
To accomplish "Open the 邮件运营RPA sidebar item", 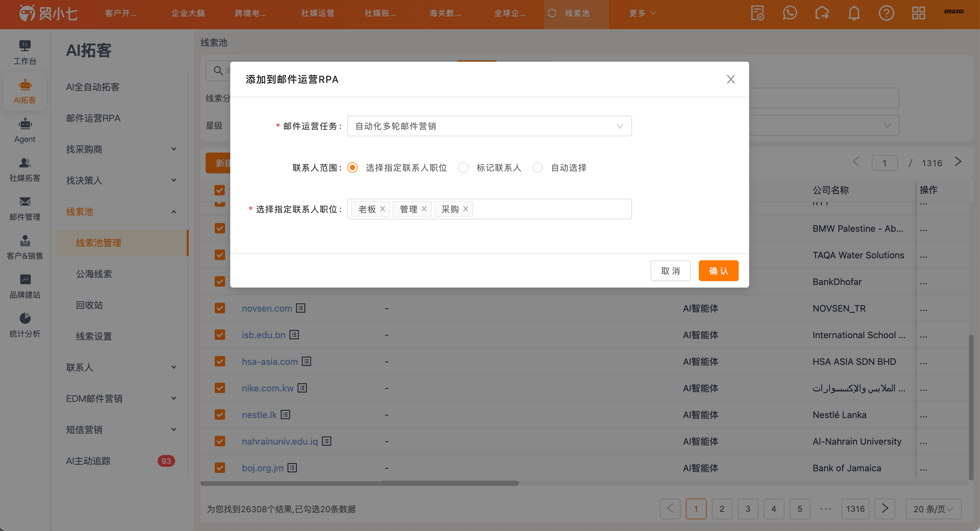I will coord(93,118).
